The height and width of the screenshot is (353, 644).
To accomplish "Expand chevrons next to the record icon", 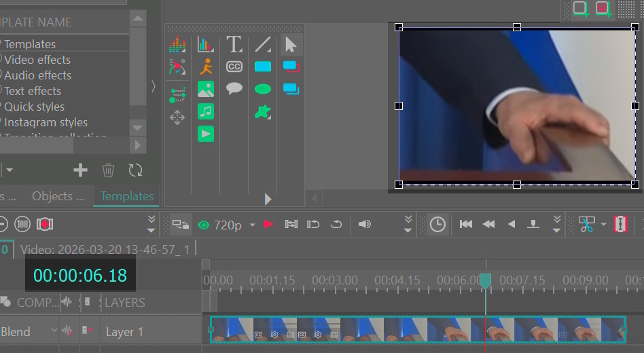I will [151, 224].
